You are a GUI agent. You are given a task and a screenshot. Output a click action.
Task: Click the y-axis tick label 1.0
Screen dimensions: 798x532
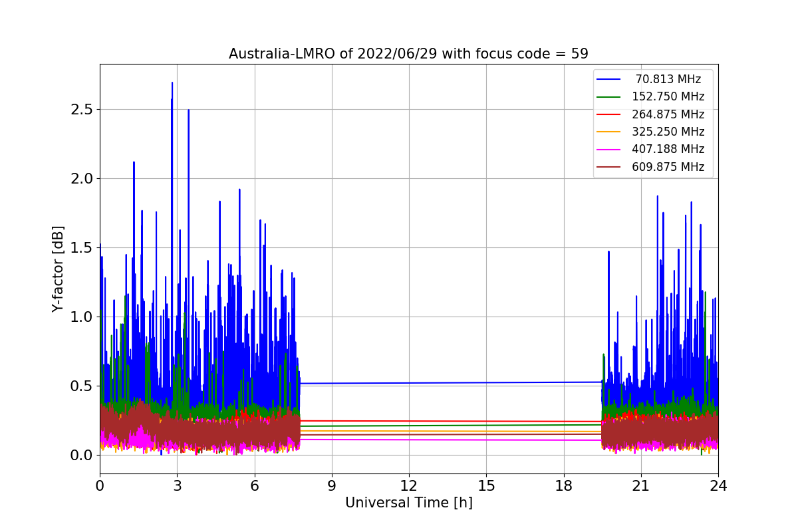(82, 317)
